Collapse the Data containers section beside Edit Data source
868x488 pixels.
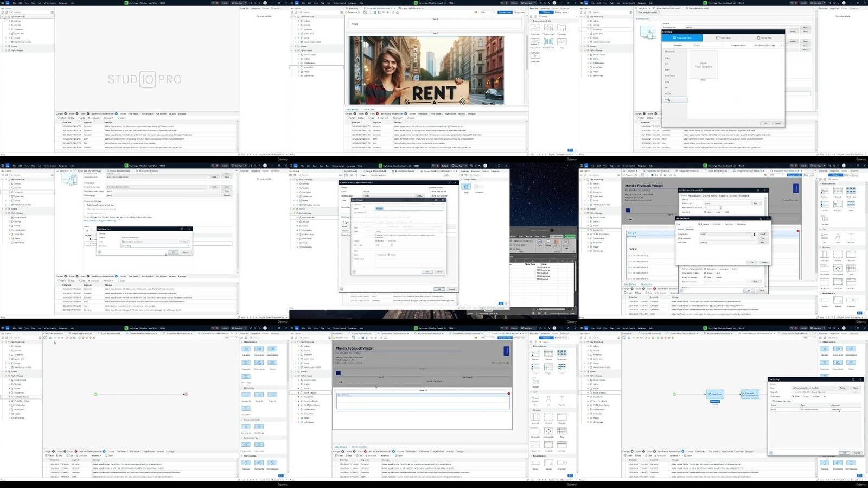(x=820, y=183)
